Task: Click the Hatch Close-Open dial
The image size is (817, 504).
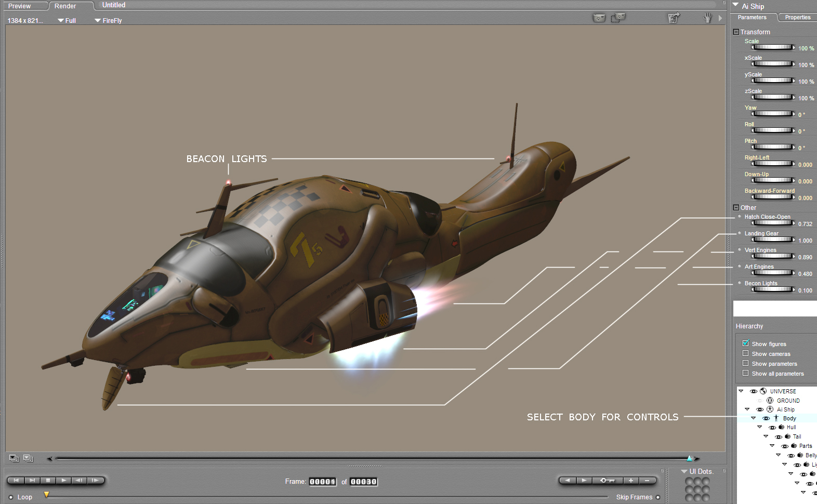Action: click(x=773, y=223)
